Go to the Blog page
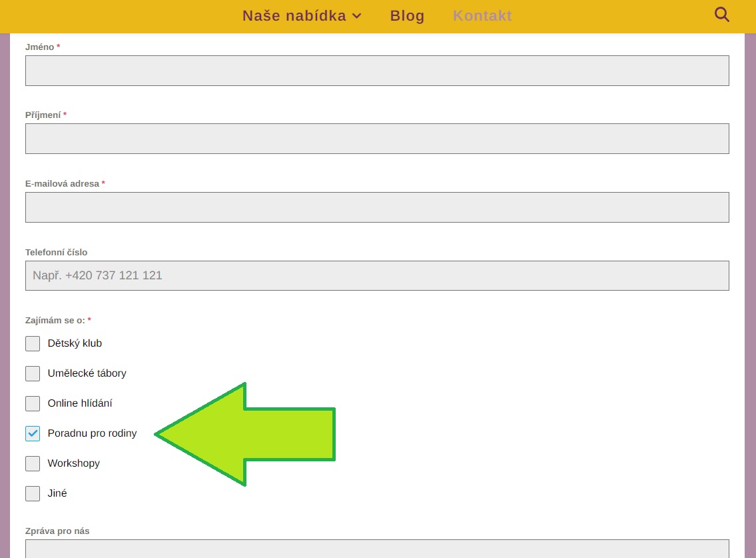The image size is (756, 558). (407, 16)
